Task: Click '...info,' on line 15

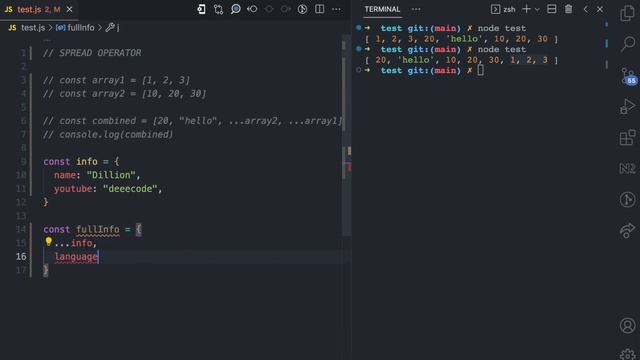Action: 76,243
